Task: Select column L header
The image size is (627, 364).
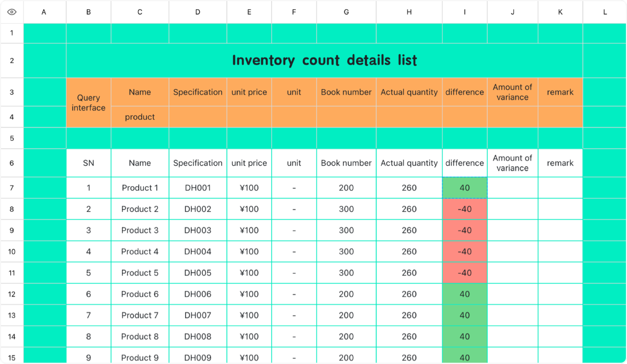Action: click(605, 12)
